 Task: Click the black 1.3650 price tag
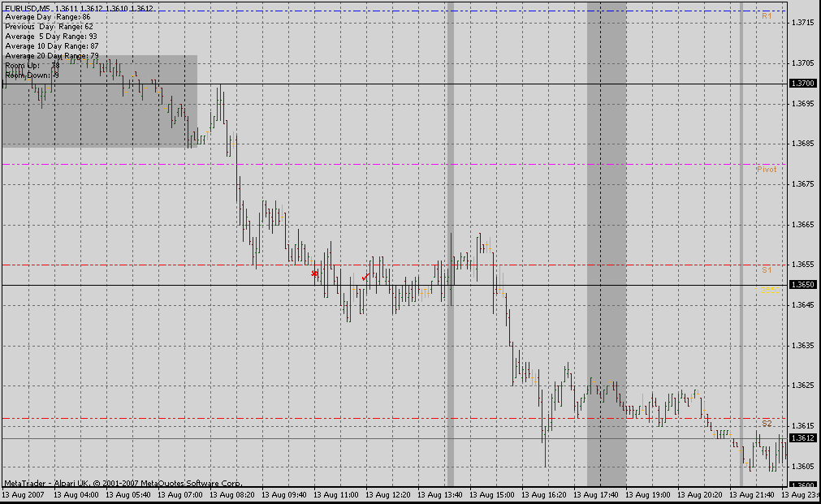coord(803,285)
